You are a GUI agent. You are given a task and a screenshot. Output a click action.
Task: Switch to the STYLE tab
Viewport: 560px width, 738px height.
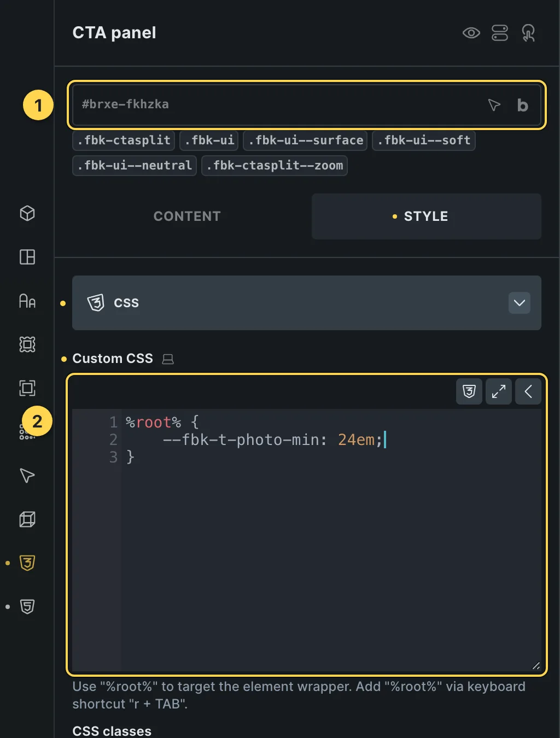tap(427, 216)
